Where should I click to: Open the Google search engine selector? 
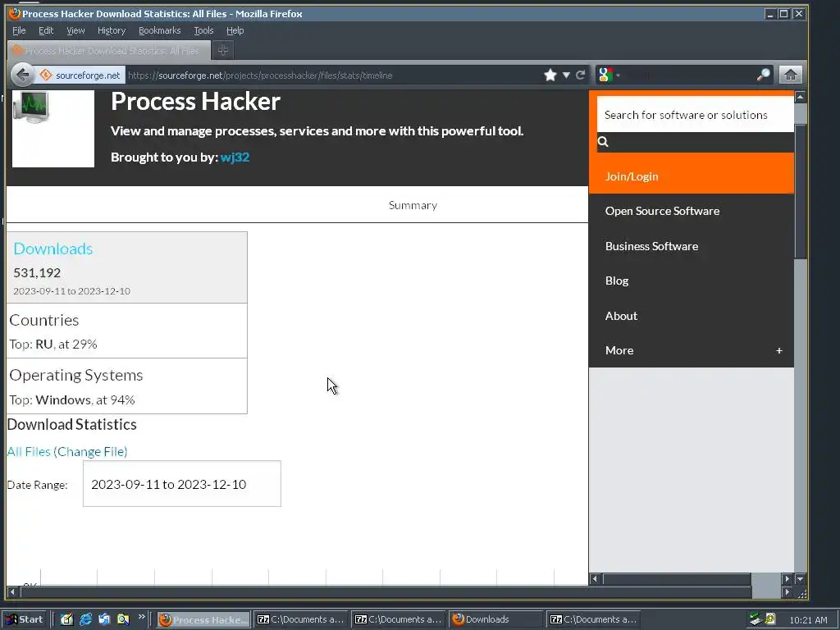tap(609, 75)
